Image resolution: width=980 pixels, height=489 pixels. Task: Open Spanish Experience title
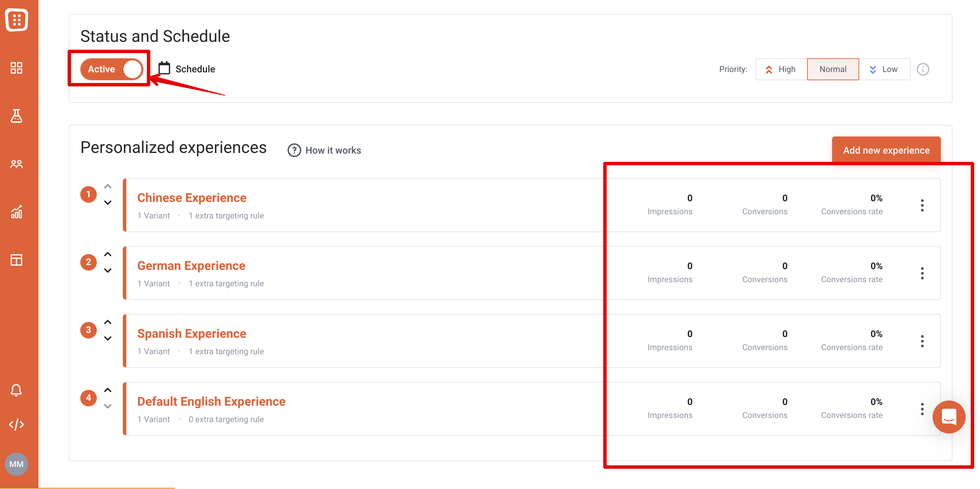point(191,333)
